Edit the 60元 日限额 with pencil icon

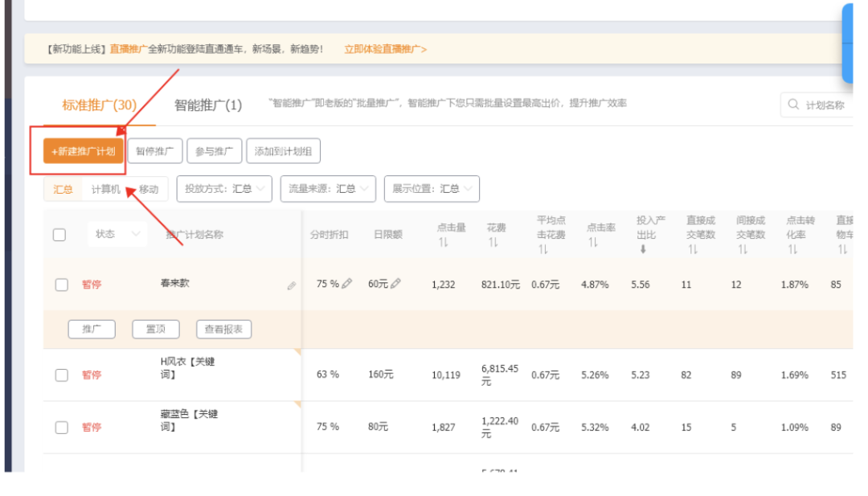[395, 283]
